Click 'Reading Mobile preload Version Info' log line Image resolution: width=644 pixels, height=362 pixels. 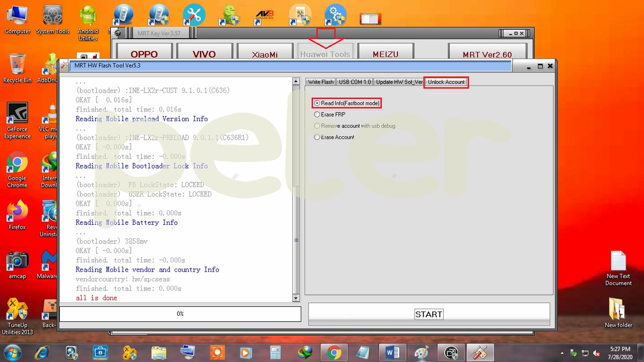pos(141,119)
